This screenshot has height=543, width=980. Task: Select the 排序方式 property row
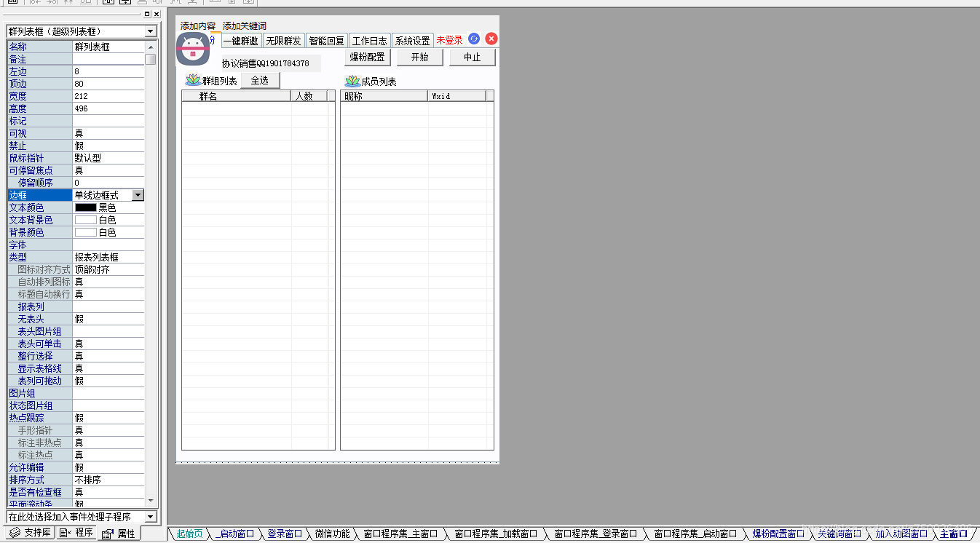76,480
